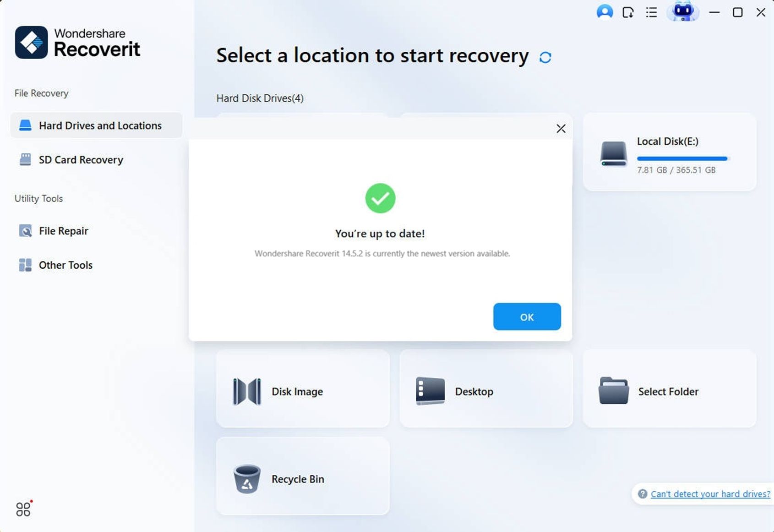Close the update dialog with X
Screen dimensions: 774x532
point(561,129)
